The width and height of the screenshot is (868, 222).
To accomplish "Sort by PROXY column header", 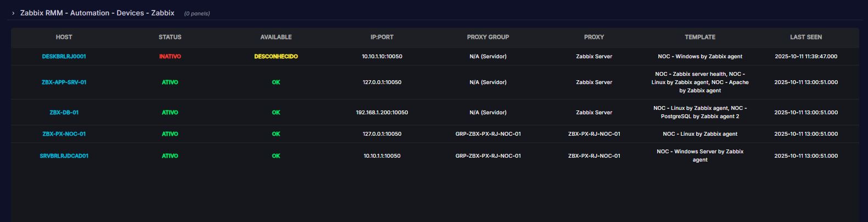I will click(x=594, y=37).
